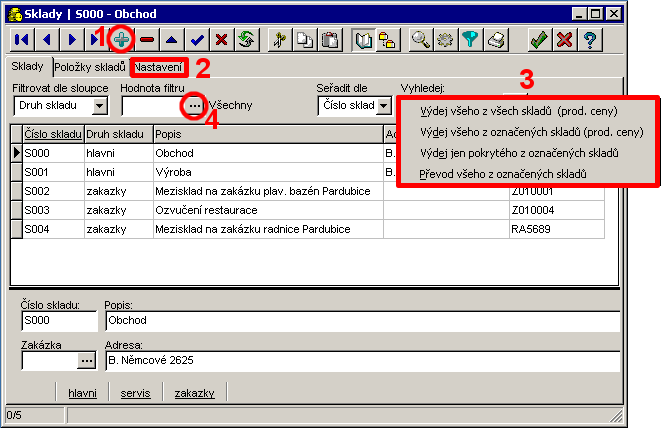Click the red minus delete record icon

[148, 40]
